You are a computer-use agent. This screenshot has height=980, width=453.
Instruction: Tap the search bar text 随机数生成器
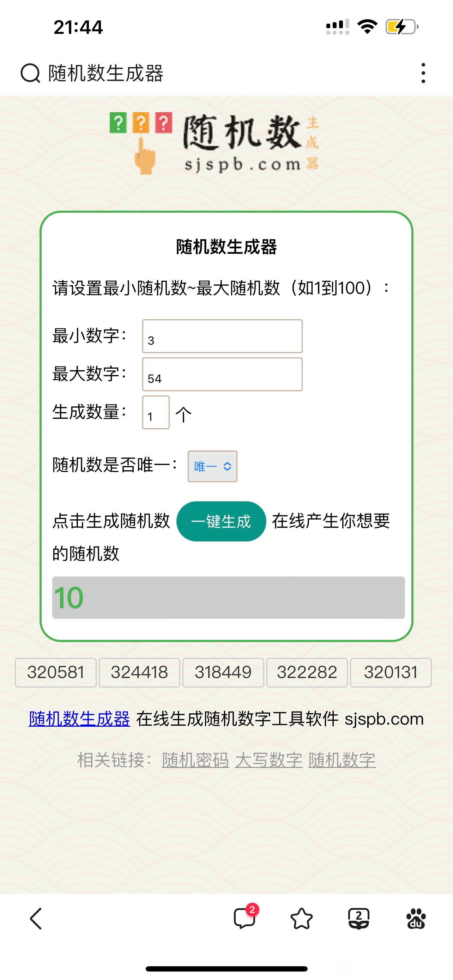coord(106,73)
